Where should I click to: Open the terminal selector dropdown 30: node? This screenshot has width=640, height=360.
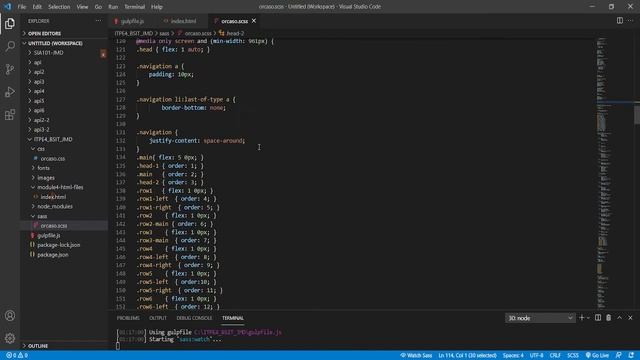click(540, 318)
